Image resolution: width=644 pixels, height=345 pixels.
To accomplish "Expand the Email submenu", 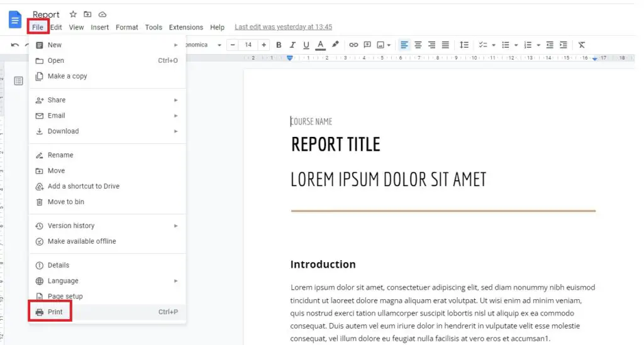I will 107,115.
